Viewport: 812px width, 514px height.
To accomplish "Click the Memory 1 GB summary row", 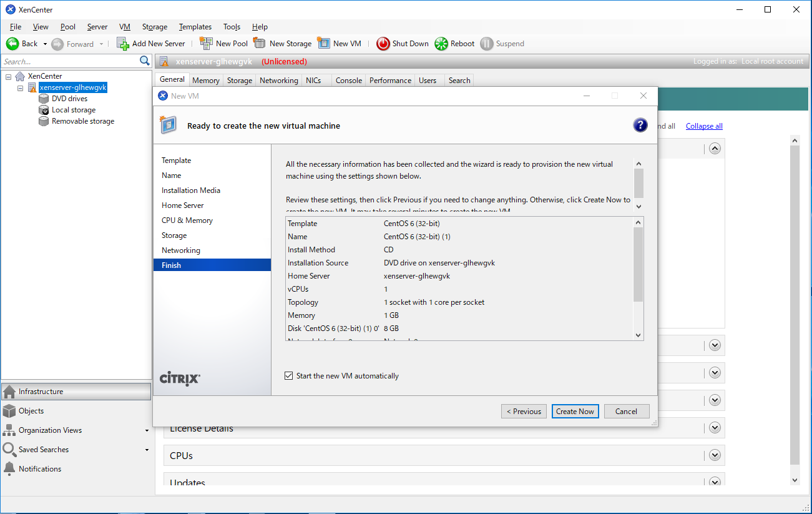I will (459, 315).
